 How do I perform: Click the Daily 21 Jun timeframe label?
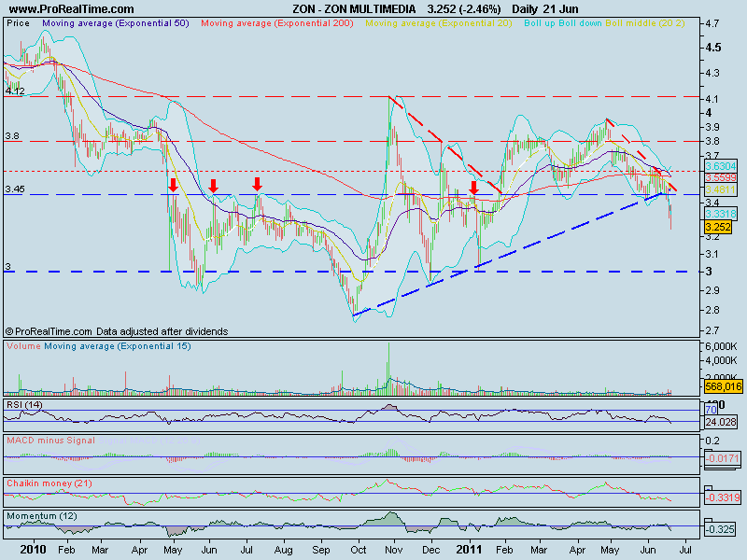tap(545, 9)
